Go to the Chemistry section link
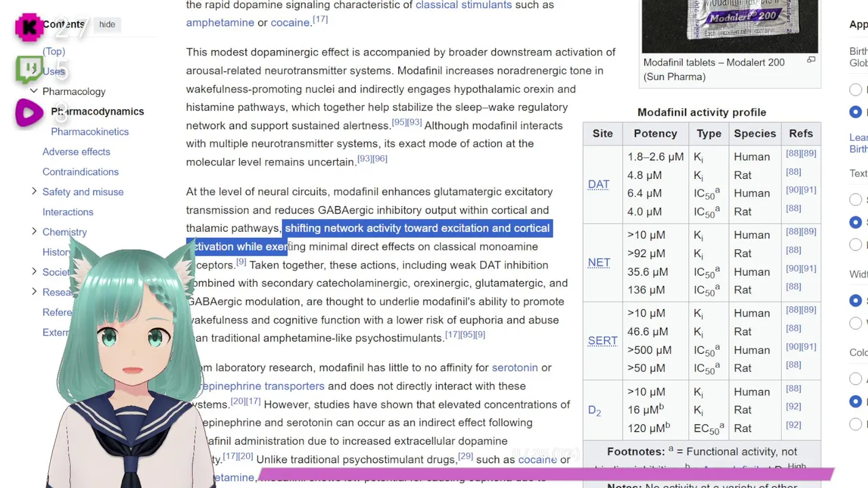 (64, 232)
